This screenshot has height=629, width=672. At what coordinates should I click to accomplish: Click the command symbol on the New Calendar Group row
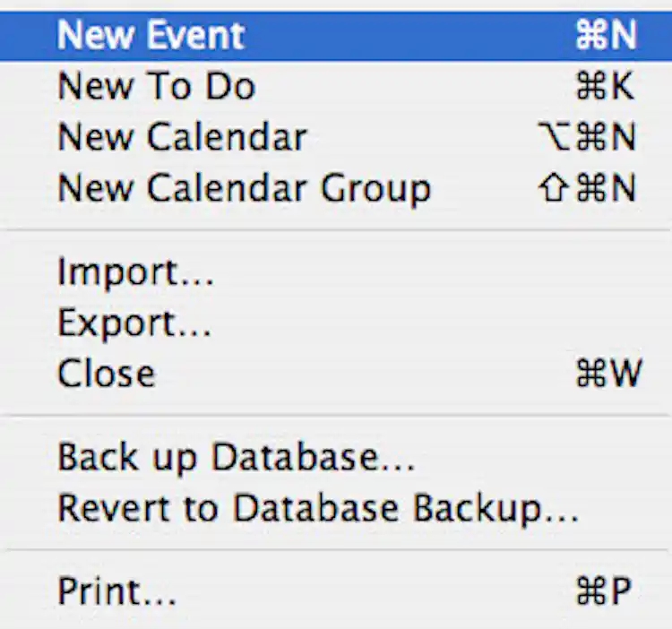point(590,188)
